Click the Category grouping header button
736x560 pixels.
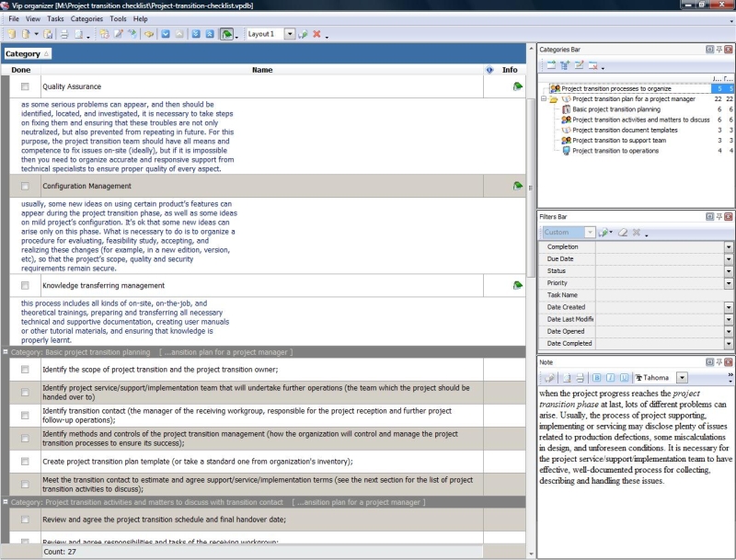click(x=27, y=54)
